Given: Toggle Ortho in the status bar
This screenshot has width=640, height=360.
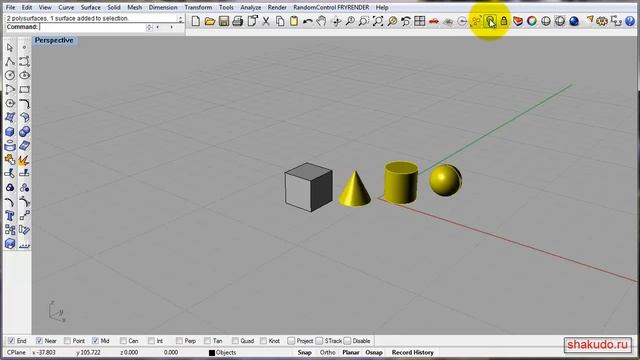Looking at the screenshot, I should click(327, 352).
